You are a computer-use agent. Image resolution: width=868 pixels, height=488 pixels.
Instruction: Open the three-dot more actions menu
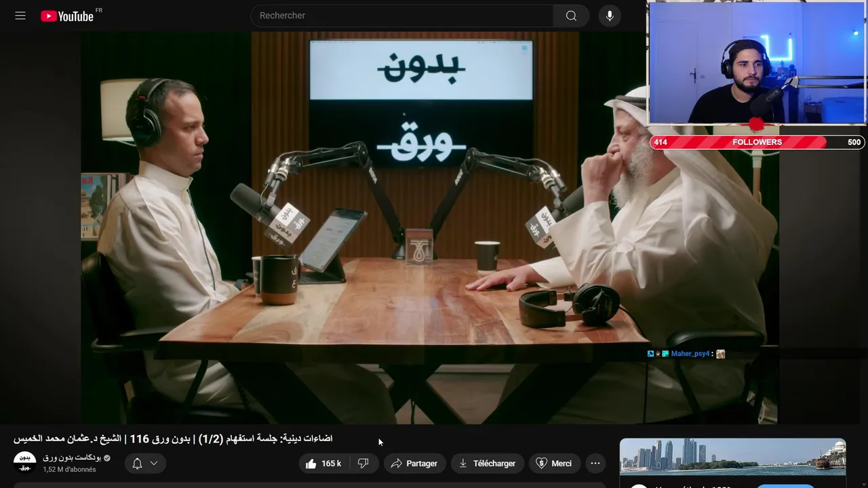tap(595, 464)
